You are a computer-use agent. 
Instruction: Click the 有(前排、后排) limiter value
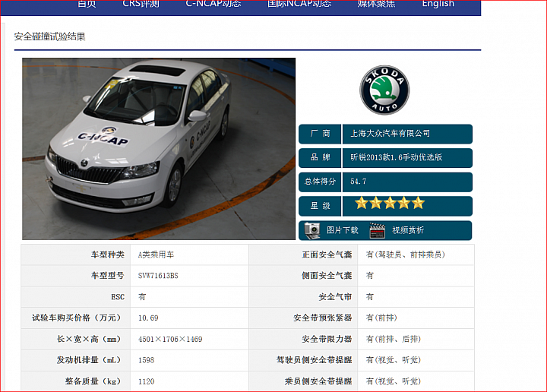[394, 340]
